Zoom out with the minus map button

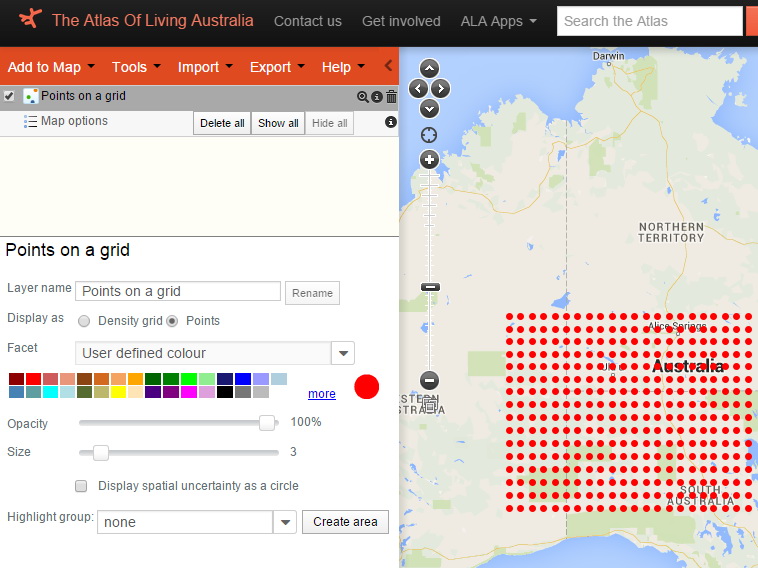[x=429, y=380]
